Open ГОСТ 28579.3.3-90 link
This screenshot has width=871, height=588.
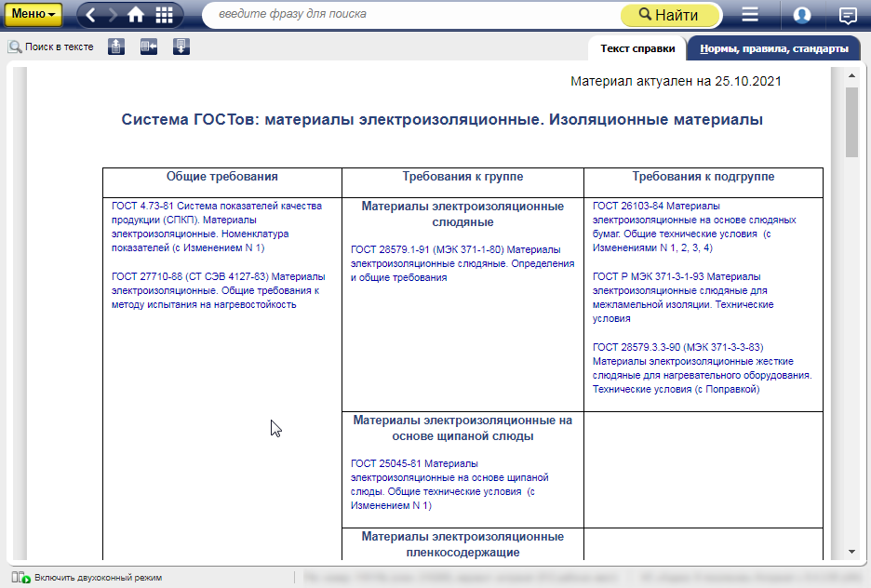[x=703, y=368]
